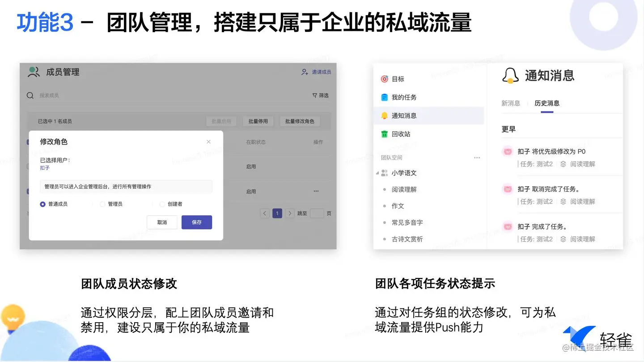This screenshot has height=362, width=644.
Task: Open the row actions ... menu beside 启用
Action: click(x=316, y=191)
